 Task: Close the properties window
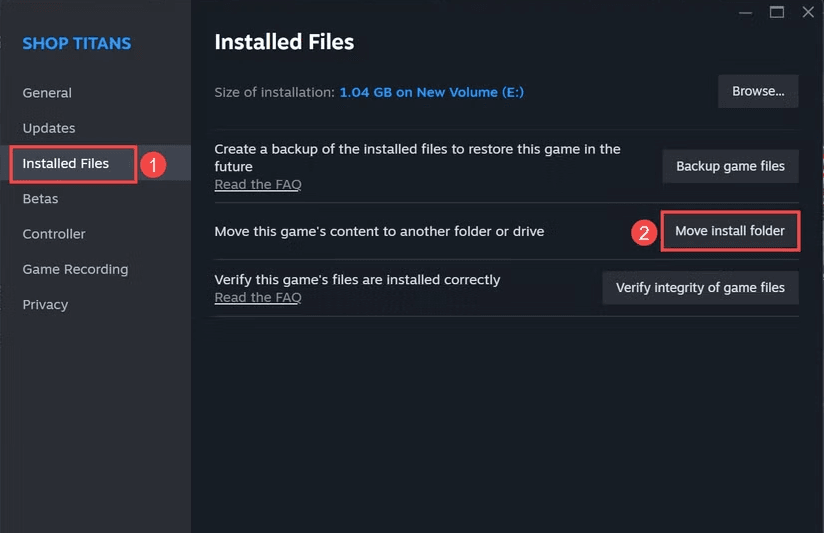[x=808, y=12]
